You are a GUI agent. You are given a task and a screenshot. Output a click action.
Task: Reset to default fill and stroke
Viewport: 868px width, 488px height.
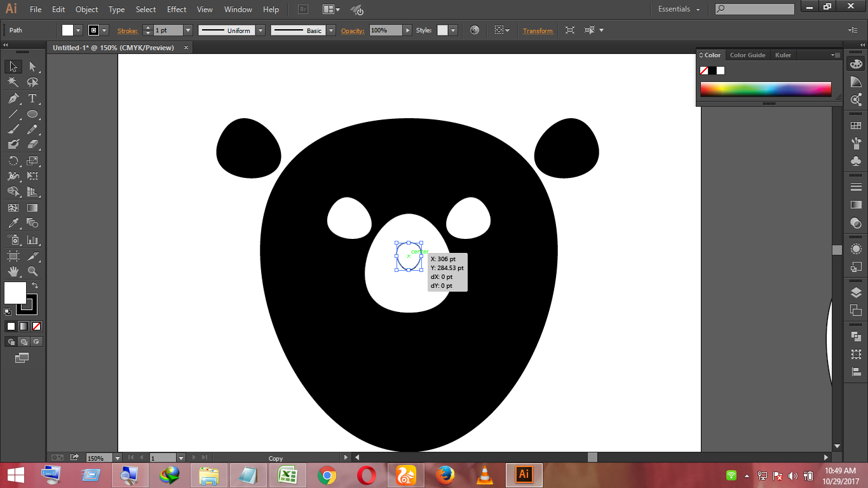click(x=7, y=311)
